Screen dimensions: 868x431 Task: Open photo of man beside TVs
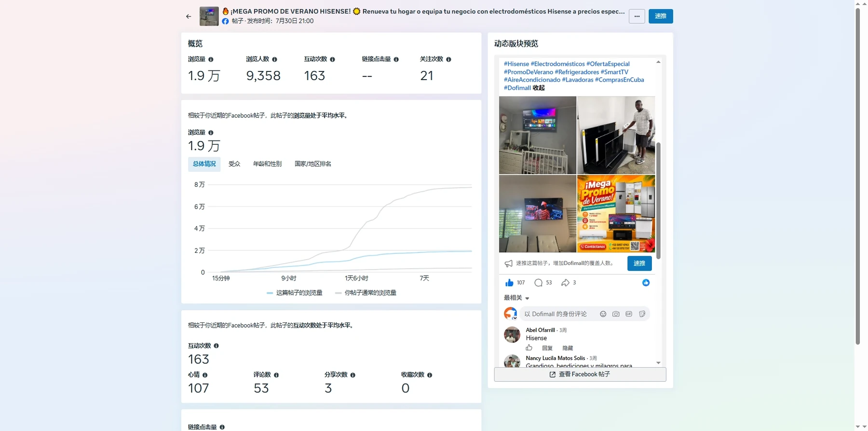616,135
